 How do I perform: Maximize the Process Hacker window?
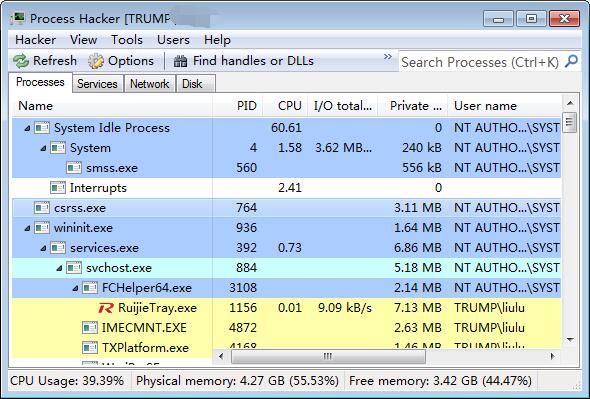tap(531, 19)
